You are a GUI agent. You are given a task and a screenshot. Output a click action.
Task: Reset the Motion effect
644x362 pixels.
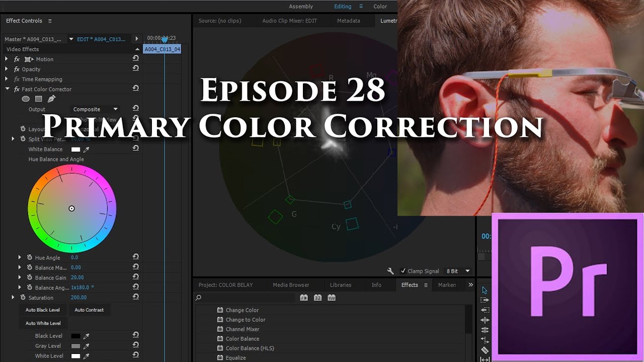[135, 59]
